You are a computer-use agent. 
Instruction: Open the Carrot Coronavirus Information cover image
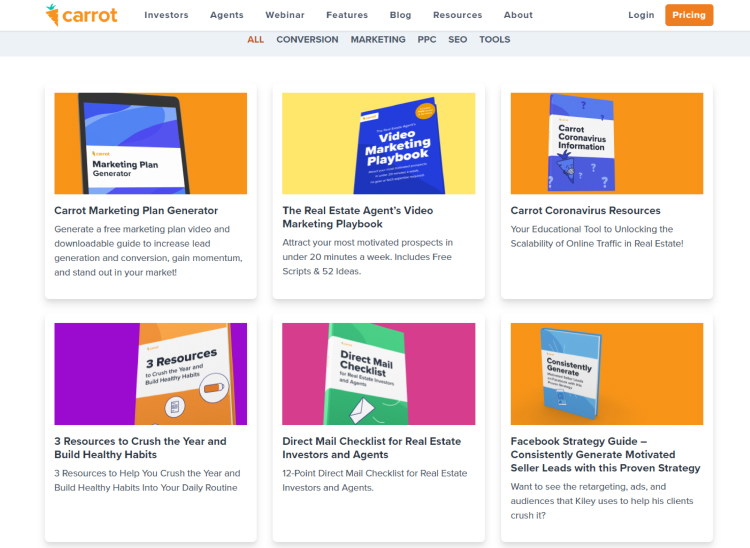pyautogui.click(x=607, y=143)
